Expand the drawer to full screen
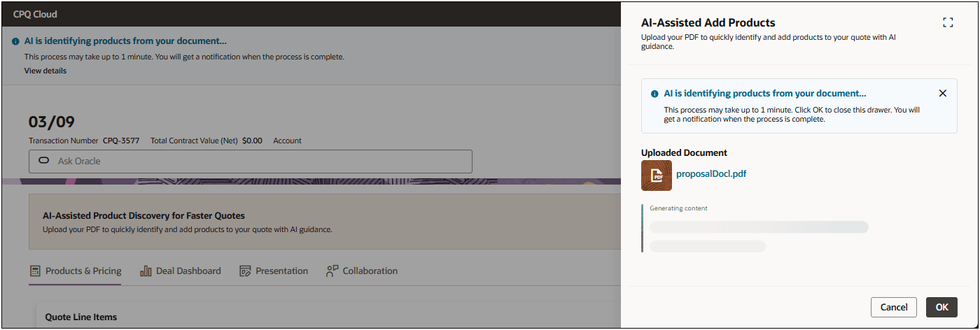This screenshot has width=980, height=330. click(948, 23)
